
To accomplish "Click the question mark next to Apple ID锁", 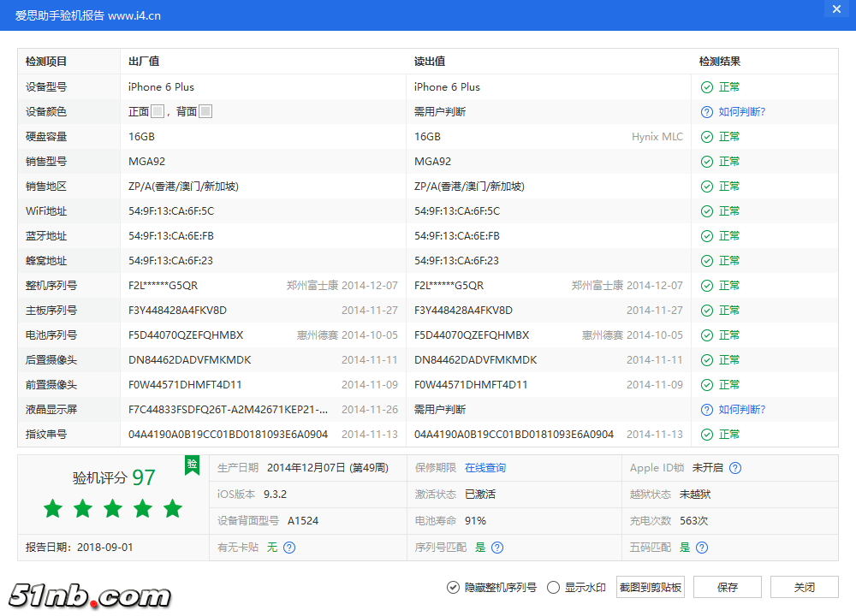I will [734, 467].
